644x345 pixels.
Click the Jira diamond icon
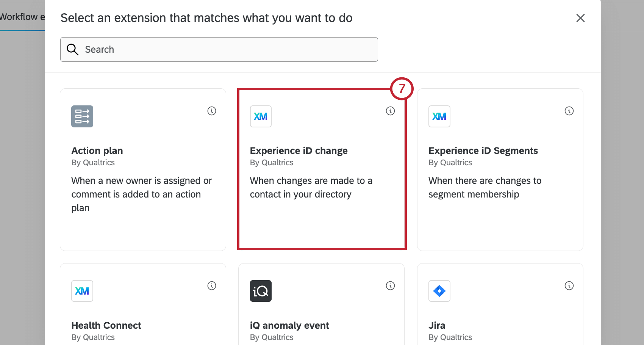(x=439, y=291)
